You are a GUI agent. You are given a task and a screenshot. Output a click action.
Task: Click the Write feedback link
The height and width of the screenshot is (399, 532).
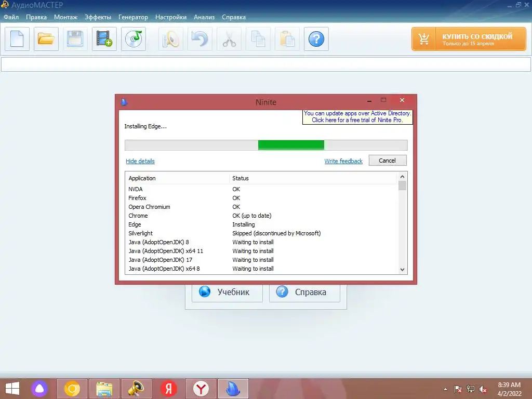(x=343, y=161)
